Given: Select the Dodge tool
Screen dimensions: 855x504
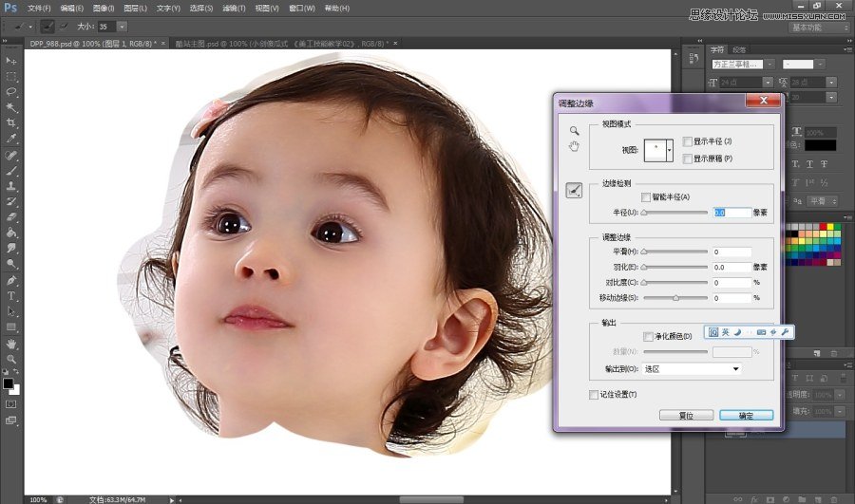Looking at the screenshot, I should tap(10, 264).
